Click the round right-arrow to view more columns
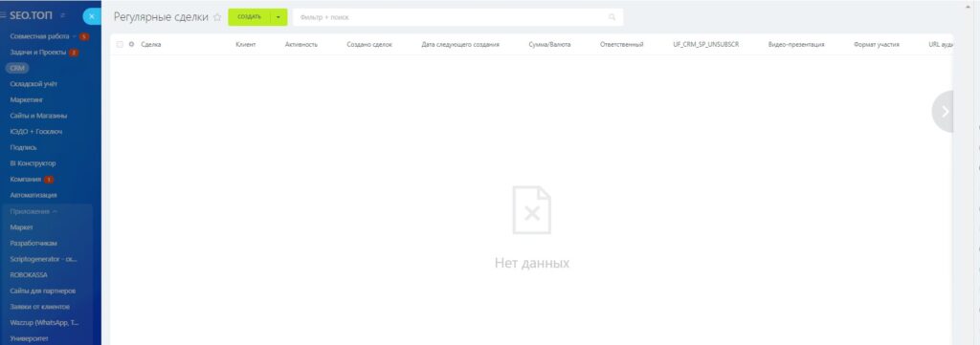This screenshot has height=345, width=980. click(x=944, y=112)
